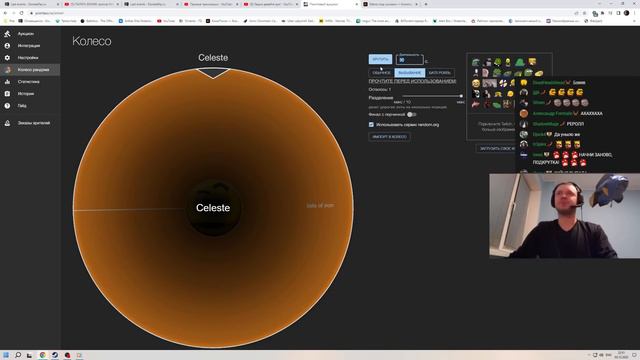Pick the green hat emote in first row
Viewport: 640px width, 360px height.
pyautogui.click(x=520, y=62)
